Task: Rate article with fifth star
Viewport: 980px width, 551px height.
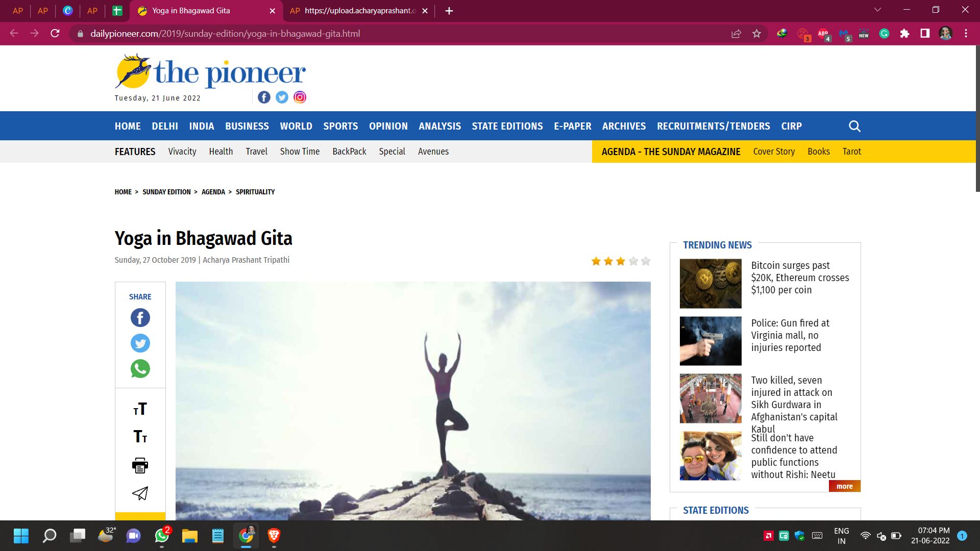Action: pos(646,261)
